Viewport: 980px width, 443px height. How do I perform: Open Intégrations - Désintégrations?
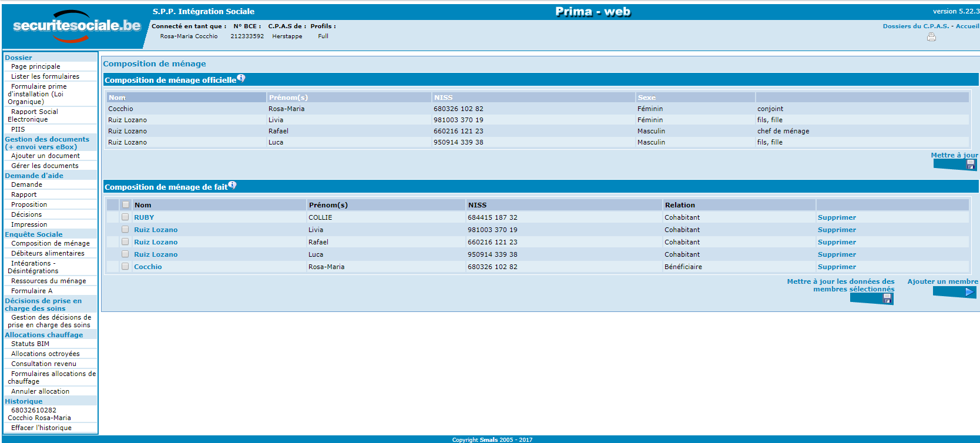pyautogui.click(x=33, y=267)
